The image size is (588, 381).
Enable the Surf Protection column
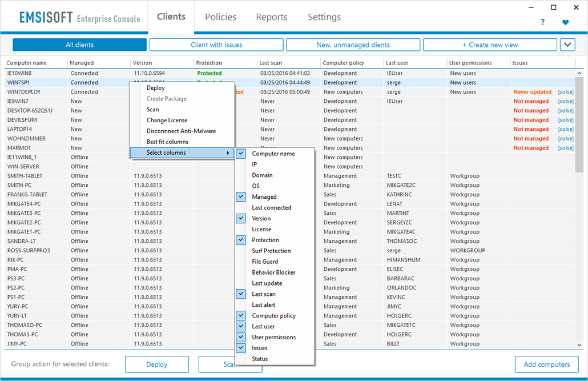(x=275, y=251)
